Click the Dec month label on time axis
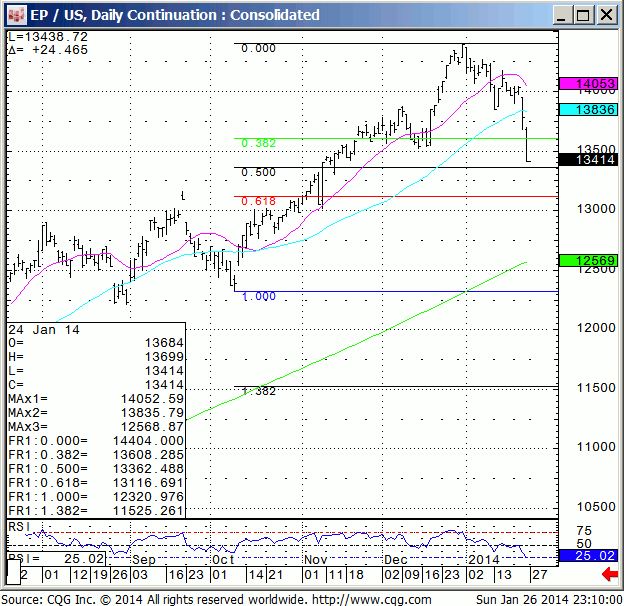624x606 pixels. pyautogui.click(x=396, y=560)
